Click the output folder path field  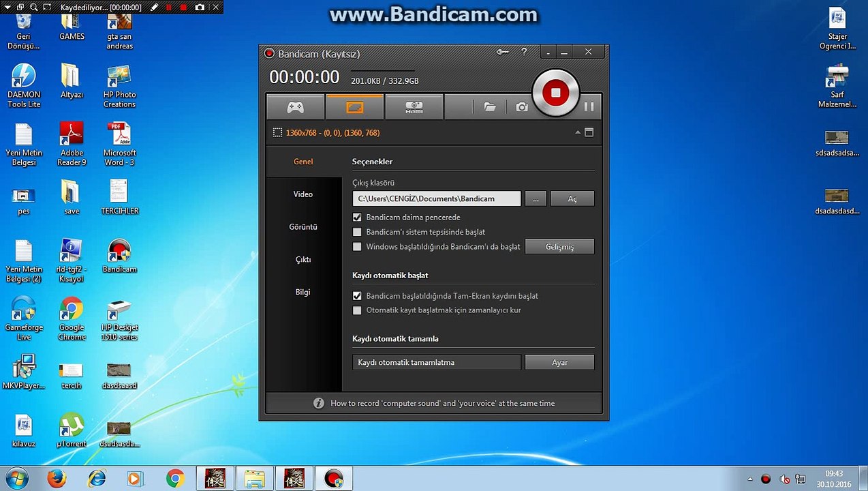[x=437, y=198]
